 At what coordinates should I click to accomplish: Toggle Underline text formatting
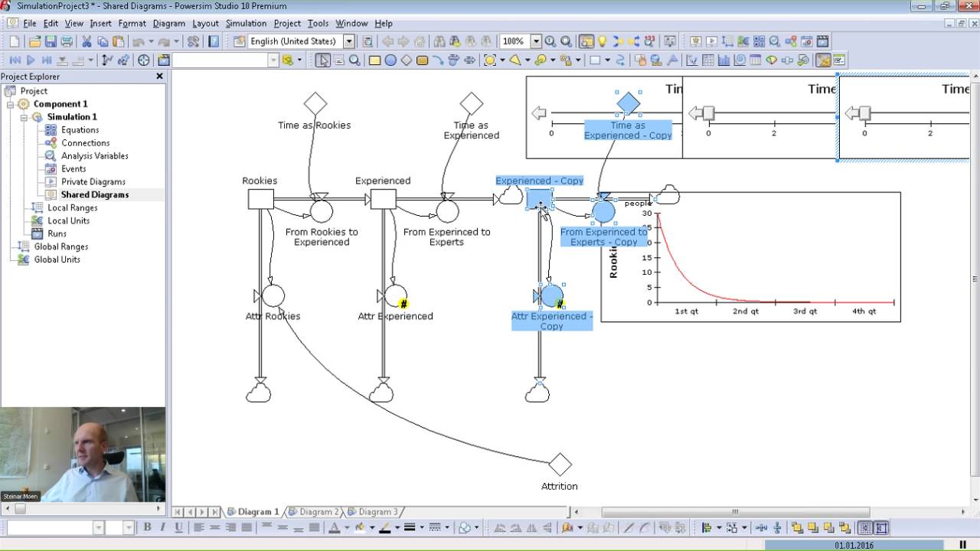[x=178, y=527]
